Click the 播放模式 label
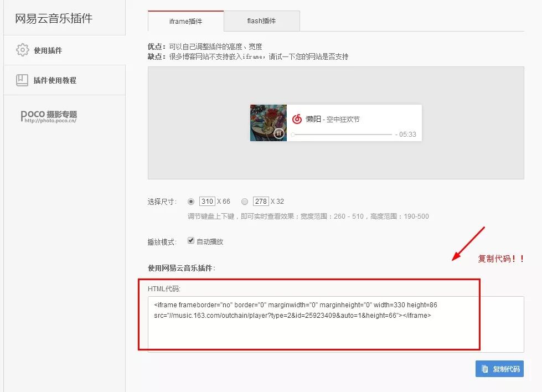Viewport: 542px width, 392px height. (162, 242)
